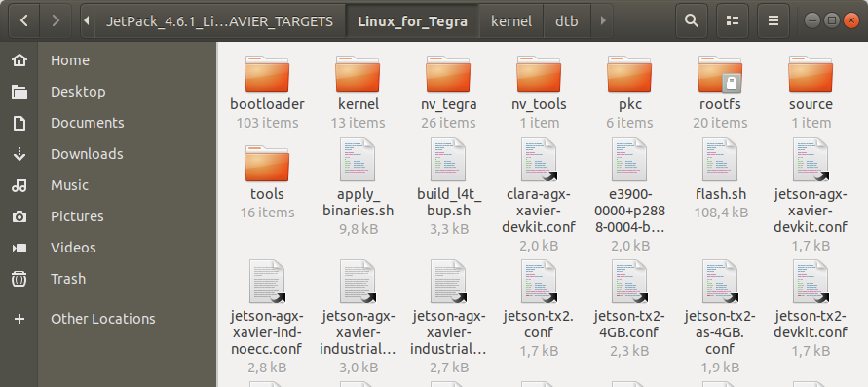Screen dimensions: 868x387
Task: Select the dtb path bar segment
Action: pos(567,21)
